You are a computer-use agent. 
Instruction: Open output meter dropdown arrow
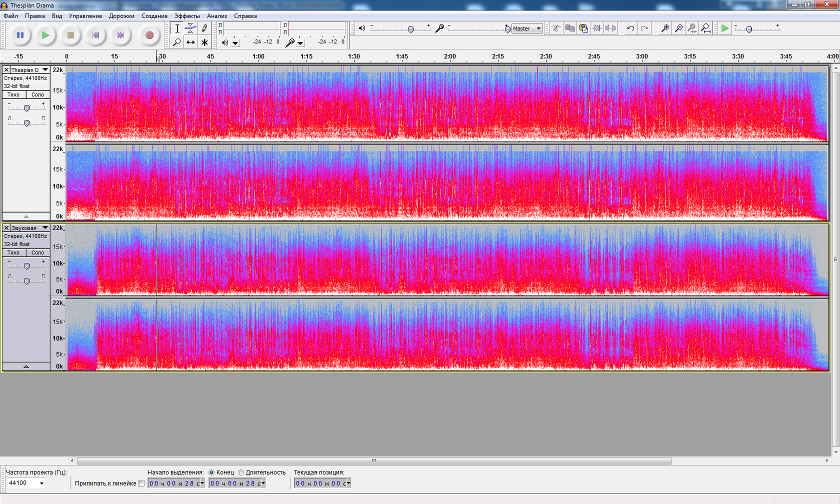click(235, 43)
